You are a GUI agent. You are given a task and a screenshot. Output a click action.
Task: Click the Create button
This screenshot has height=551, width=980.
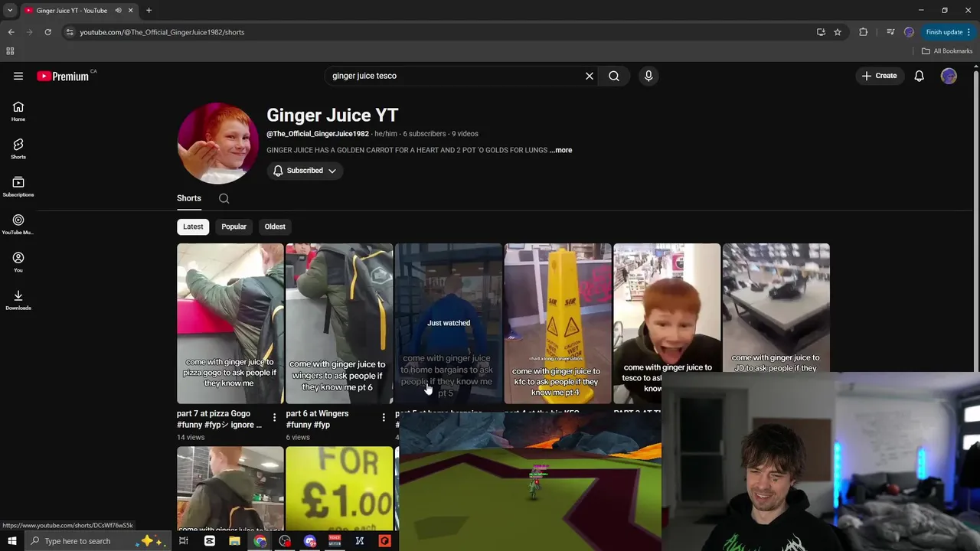point(880,76)
